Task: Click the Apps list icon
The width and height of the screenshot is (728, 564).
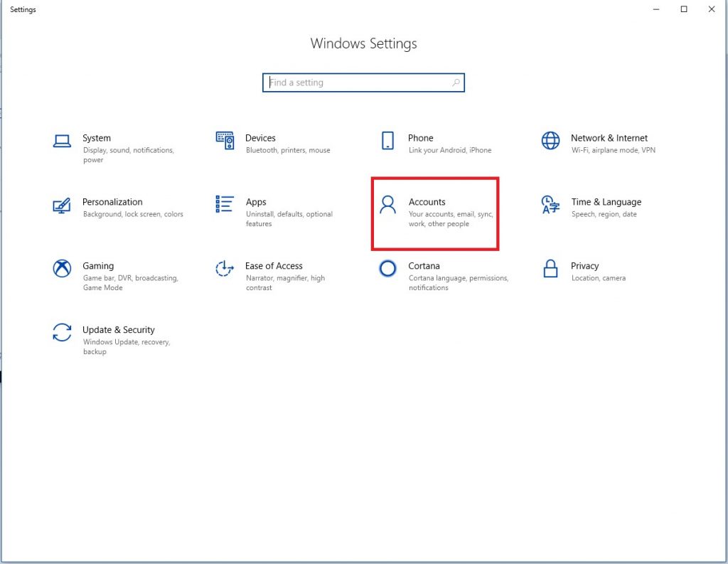Action: [225, 204]
